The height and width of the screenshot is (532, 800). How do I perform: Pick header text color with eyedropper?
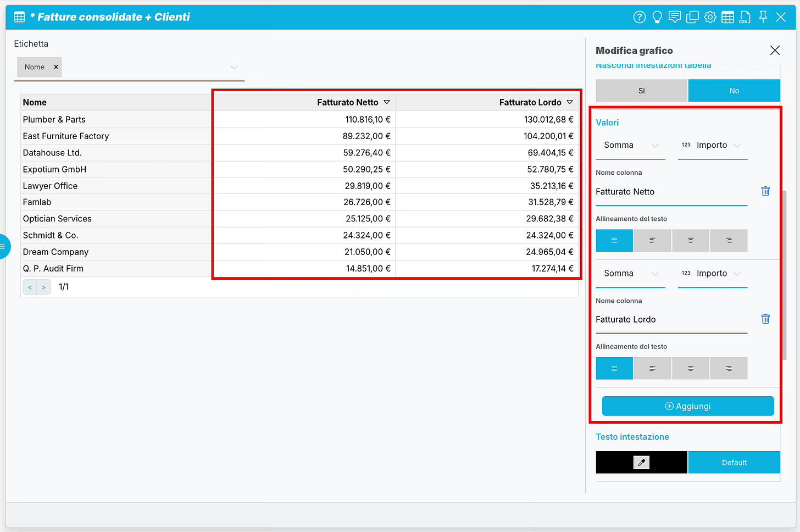click(x=641, y=462)
